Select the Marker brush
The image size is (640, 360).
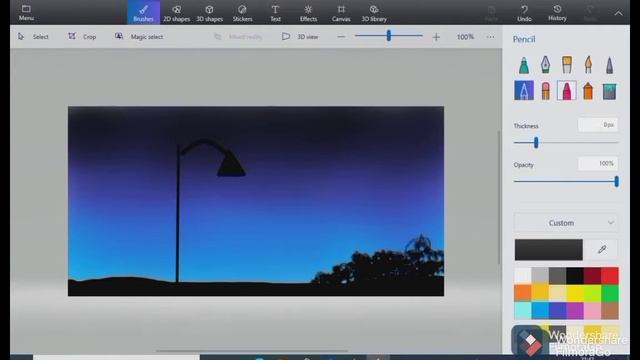[x=524, y=64]
